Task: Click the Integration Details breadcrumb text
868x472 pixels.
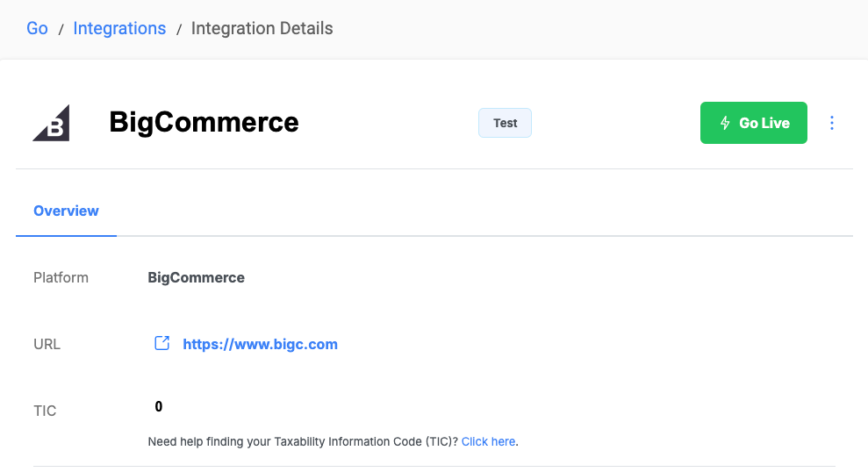Action: (x=262, y=28)
